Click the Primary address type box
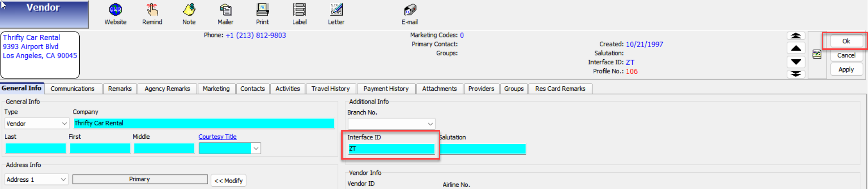The image size is (868, 189). click(140, 180)
